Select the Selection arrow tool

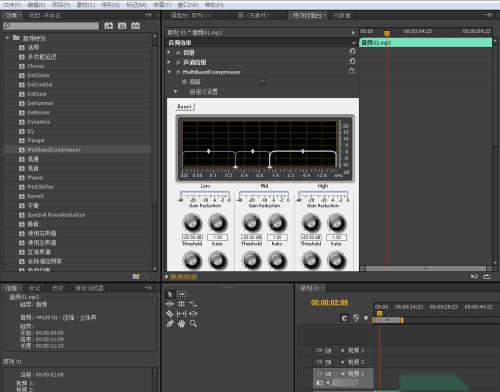pos(170,294)
